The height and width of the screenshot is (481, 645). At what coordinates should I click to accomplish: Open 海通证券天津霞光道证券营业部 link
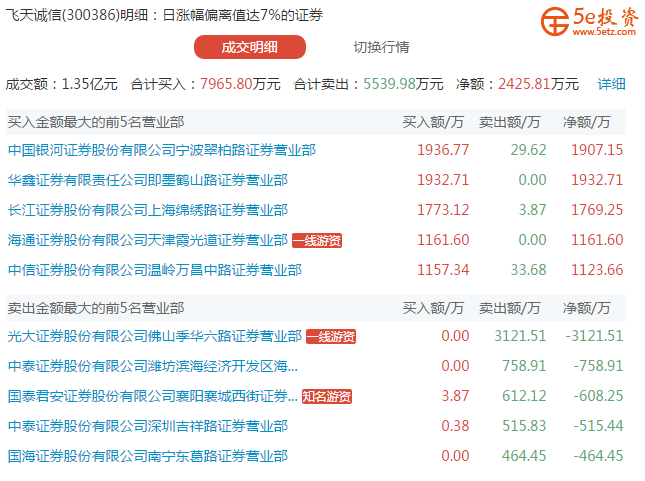[x=148, y=240]
